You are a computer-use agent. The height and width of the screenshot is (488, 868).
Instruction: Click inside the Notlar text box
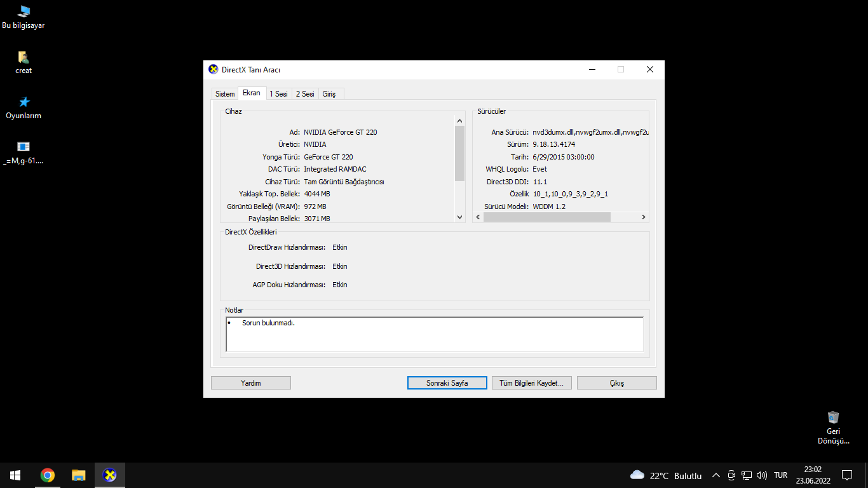click(x=435, y=334)
